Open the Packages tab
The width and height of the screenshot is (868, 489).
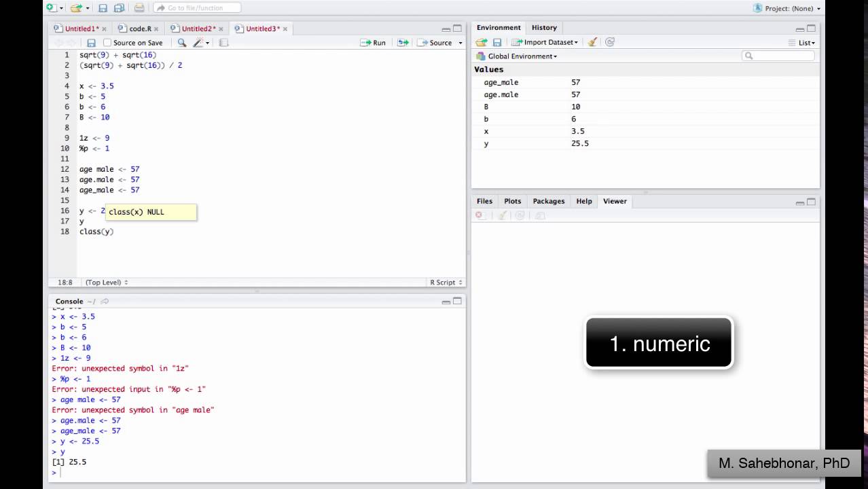[549, 201]
